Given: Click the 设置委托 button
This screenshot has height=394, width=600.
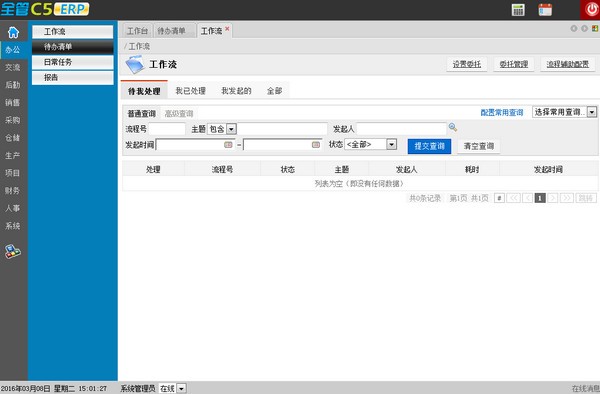Looking at the screenshot, I should point(467,64).
